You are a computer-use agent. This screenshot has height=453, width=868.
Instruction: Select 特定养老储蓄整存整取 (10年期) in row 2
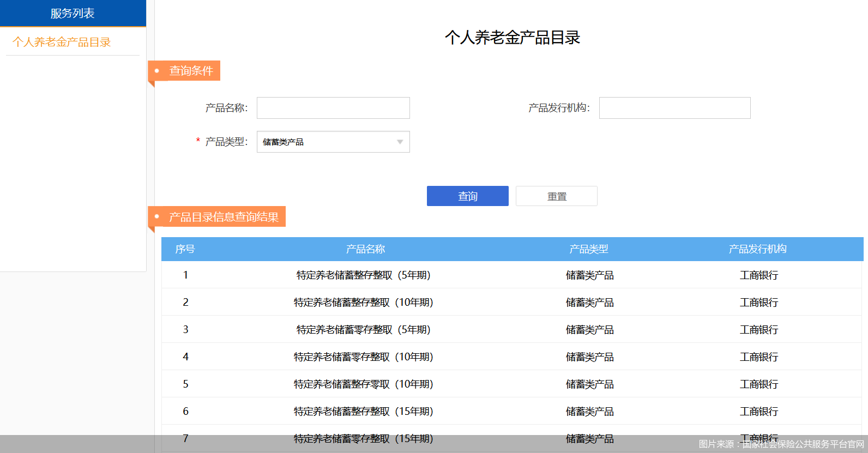363,303
